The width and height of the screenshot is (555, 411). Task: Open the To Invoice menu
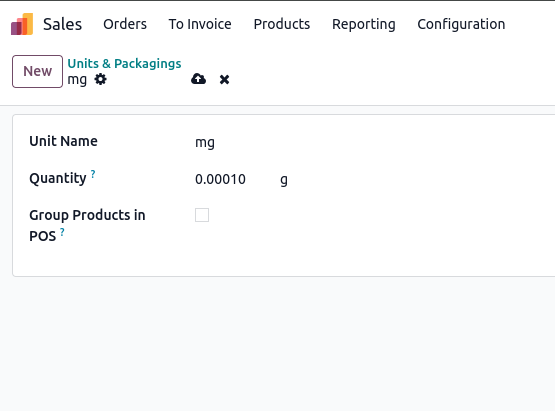pos(200,24)
